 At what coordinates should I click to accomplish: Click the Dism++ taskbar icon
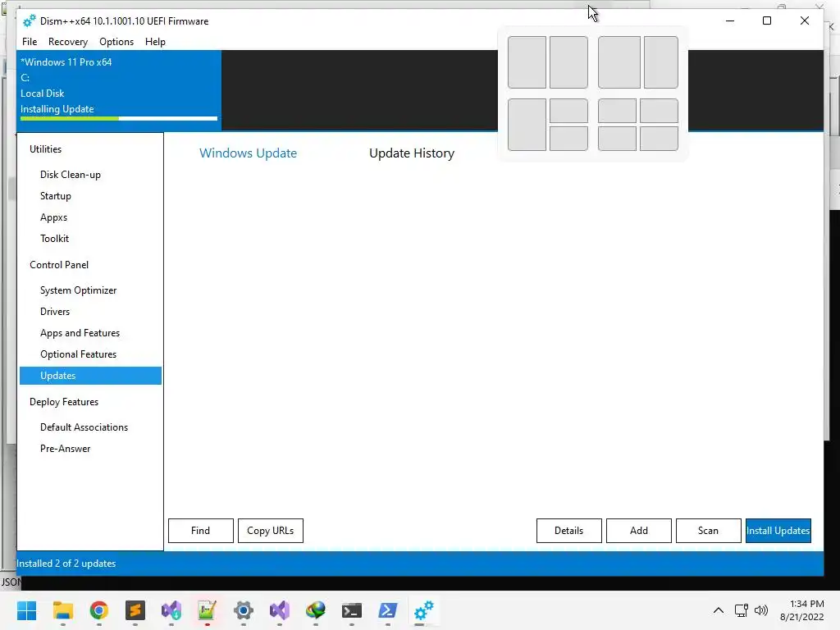click(424, 610)
